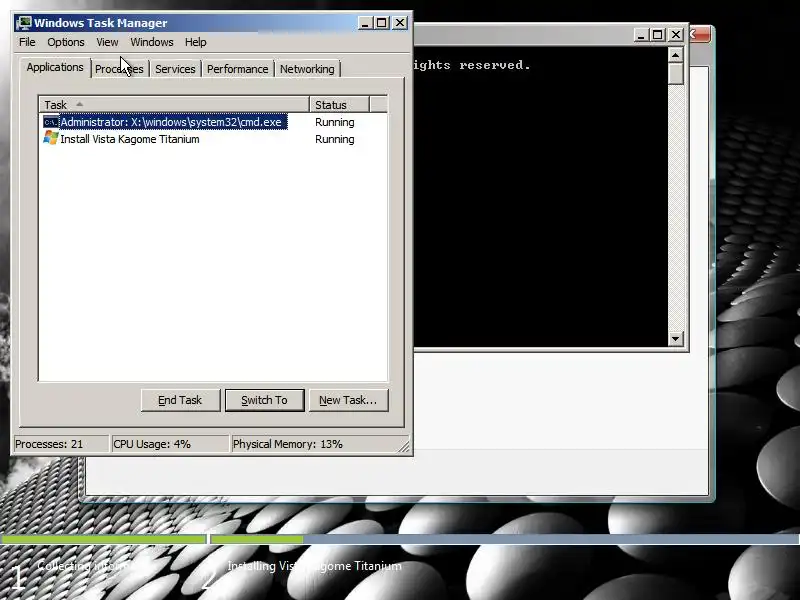Open the Options menu
800x600 pixels.
coord(66,42)
